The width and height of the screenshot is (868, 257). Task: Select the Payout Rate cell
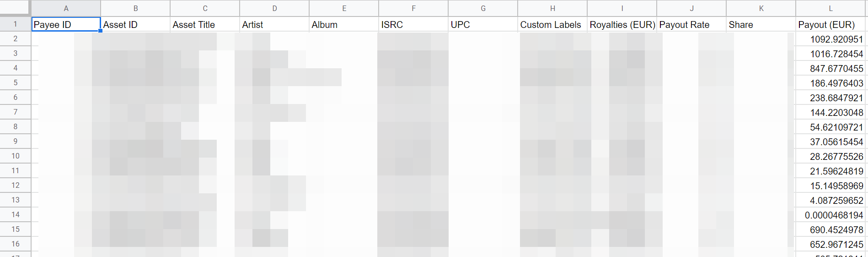coord(691,25)
